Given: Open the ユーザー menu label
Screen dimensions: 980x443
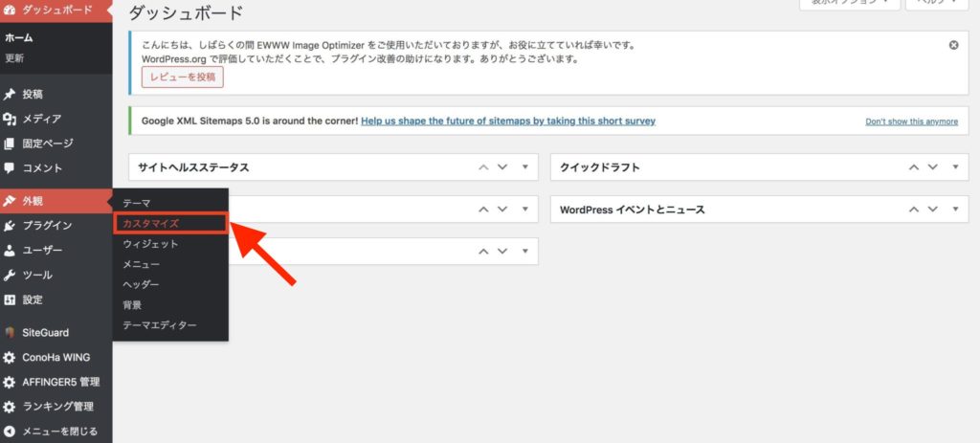Looking at the screenshot, I should tap(42, 251).
